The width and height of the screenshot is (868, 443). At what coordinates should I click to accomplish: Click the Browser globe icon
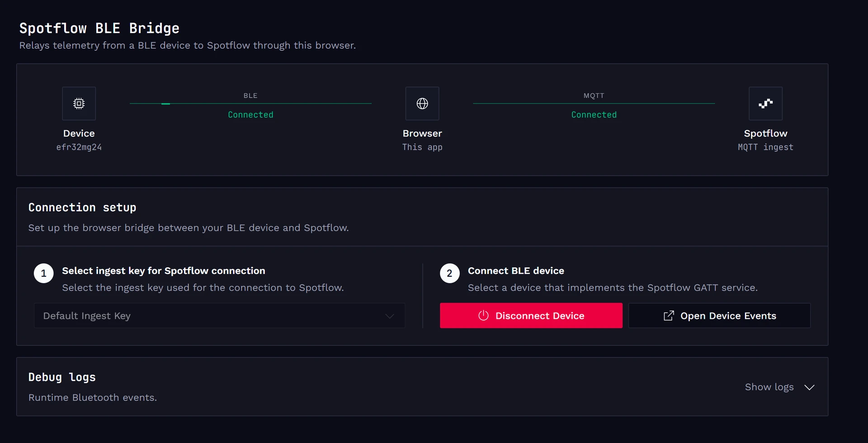[x=422, y=103]
